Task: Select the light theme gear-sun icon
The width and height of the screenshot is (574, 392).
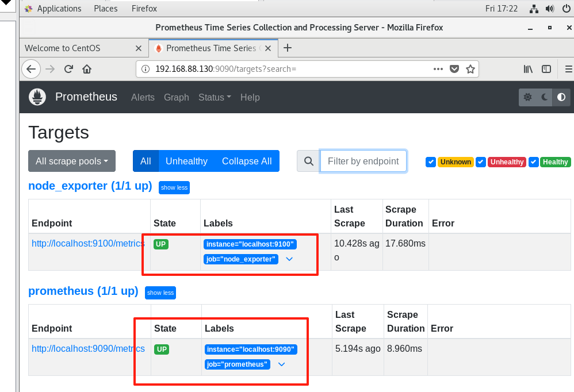Action: tap(527, 97)
